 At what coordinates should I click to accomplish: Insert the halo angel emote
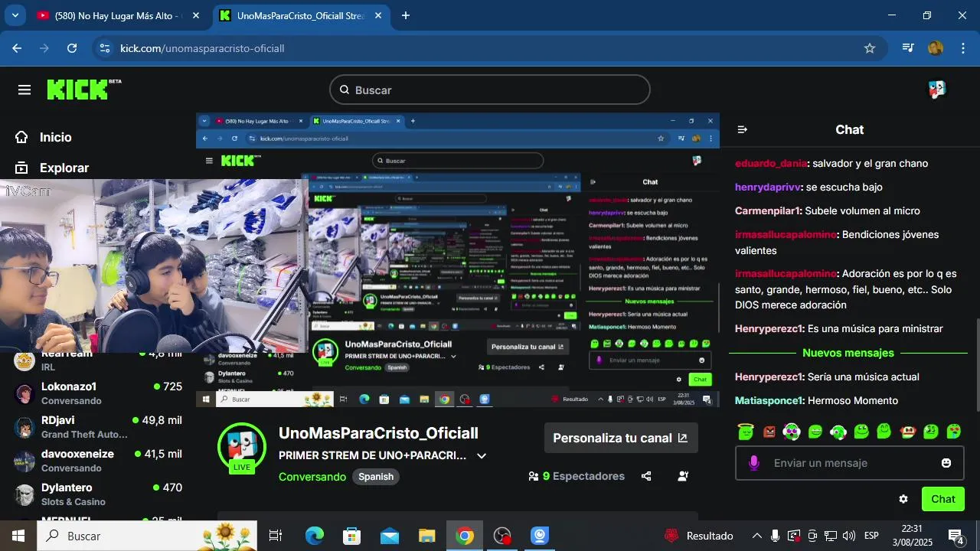[x=746, y=432]
